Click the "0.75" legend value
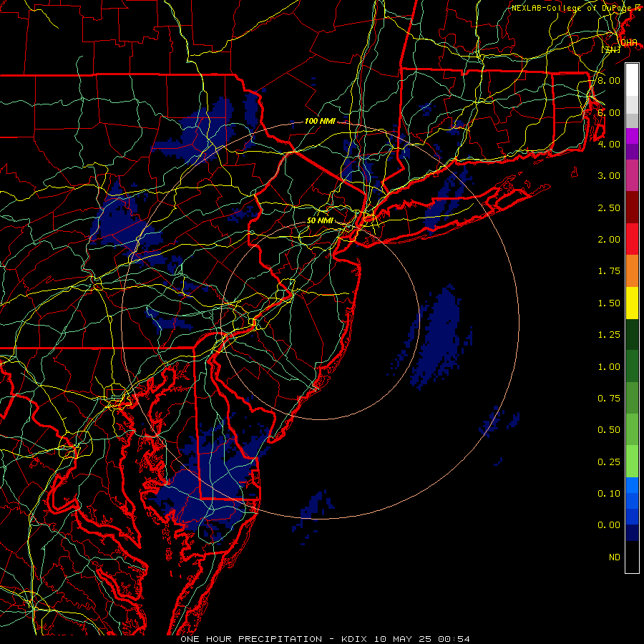 pyautogui.click(x=609, y=399)
